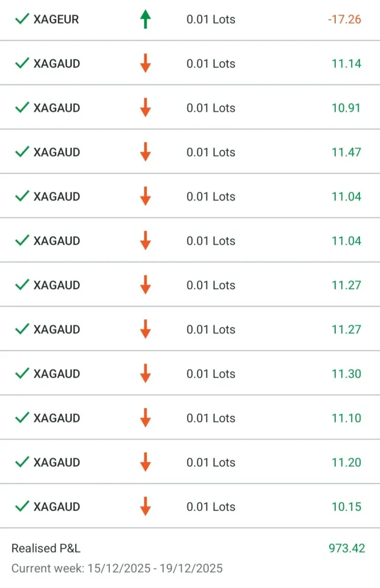Click the green up arrow on the XAGEUR row
Image resolution: width=380 pixels, height=588 pixels.
pyautogui.click(x=145, y=20)
